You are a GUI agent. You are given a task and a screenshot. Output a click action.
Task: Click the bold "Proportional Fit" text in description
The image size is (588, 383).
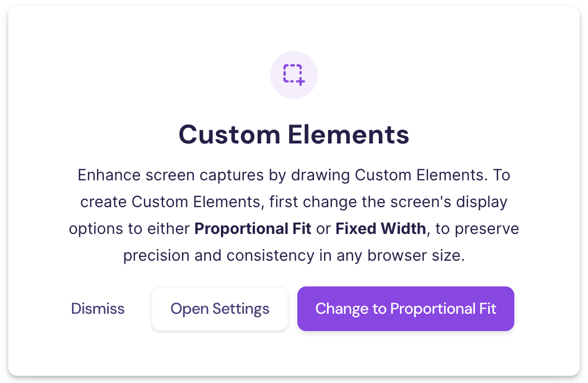[253, 229]
